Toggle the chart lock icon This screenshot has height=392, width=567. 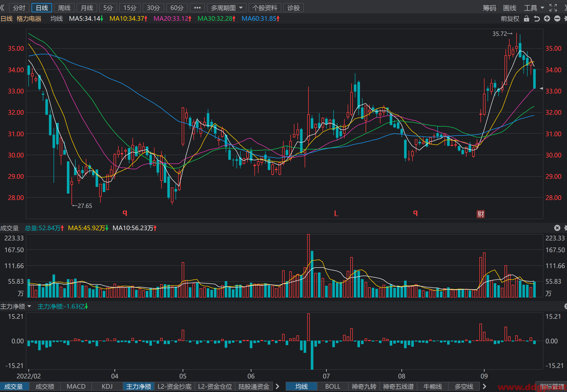pos(527,18)
